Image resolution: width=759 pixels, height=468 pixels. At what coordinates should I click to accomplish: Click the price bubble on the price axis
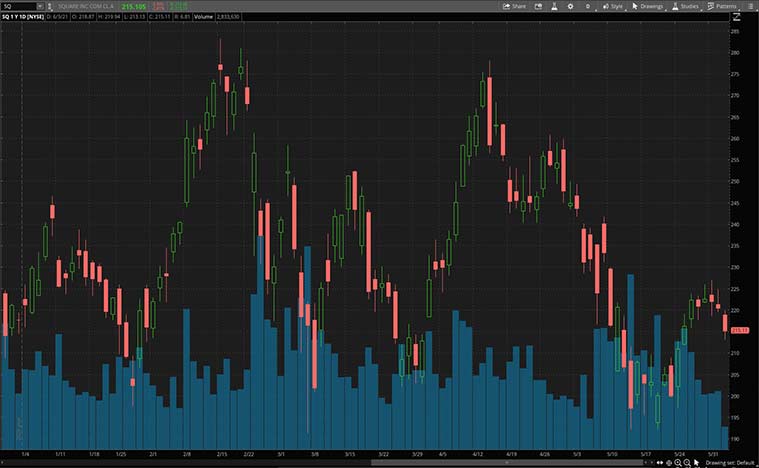pyautogui.click(x=740, y=330)
